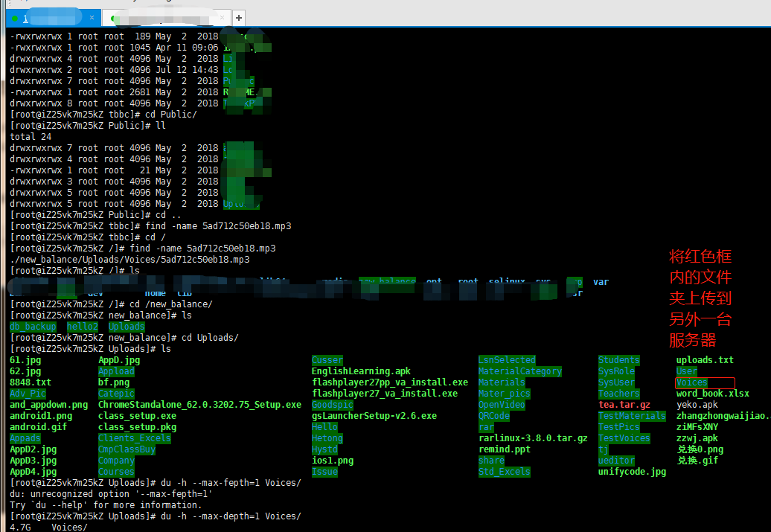Viewport: 771px width, 532px height.
Task: Select the MaterialCategory directory name
Action: [520, 371]
